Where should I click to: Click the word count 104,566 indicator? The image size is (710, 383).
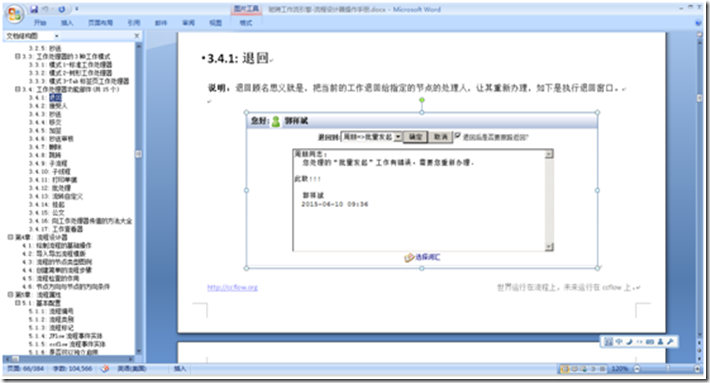[x=72, y=369]
